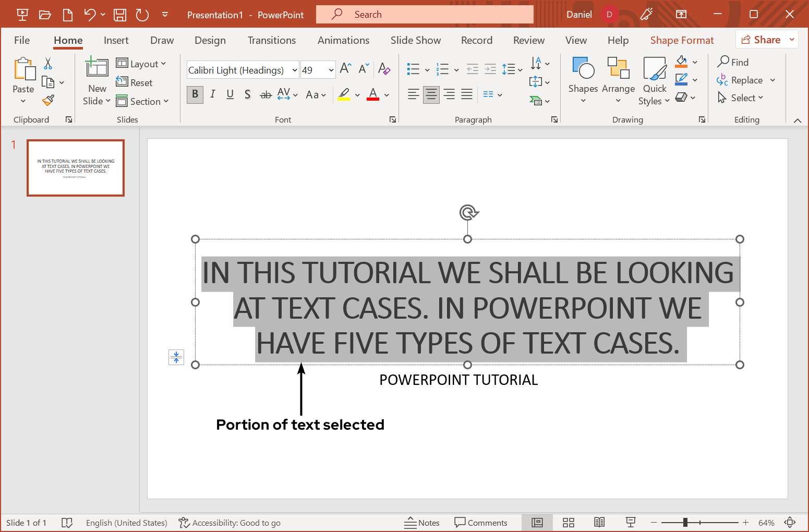Open the Shape Format tab

point(682,40)
